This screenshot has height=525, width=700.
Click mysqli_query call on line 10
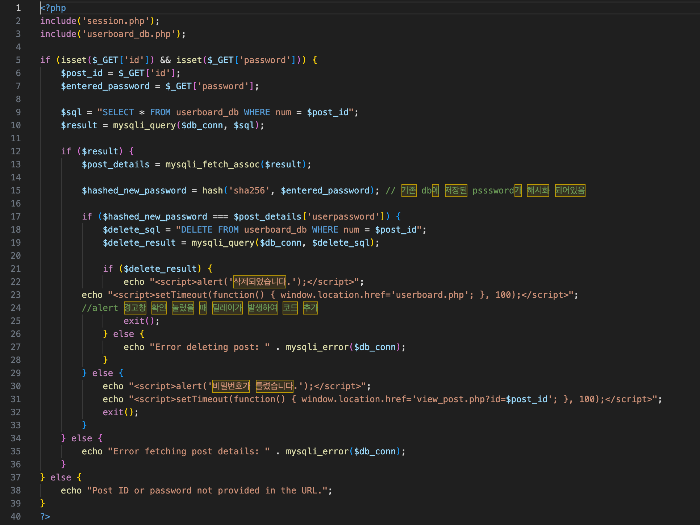pos(188,125)
